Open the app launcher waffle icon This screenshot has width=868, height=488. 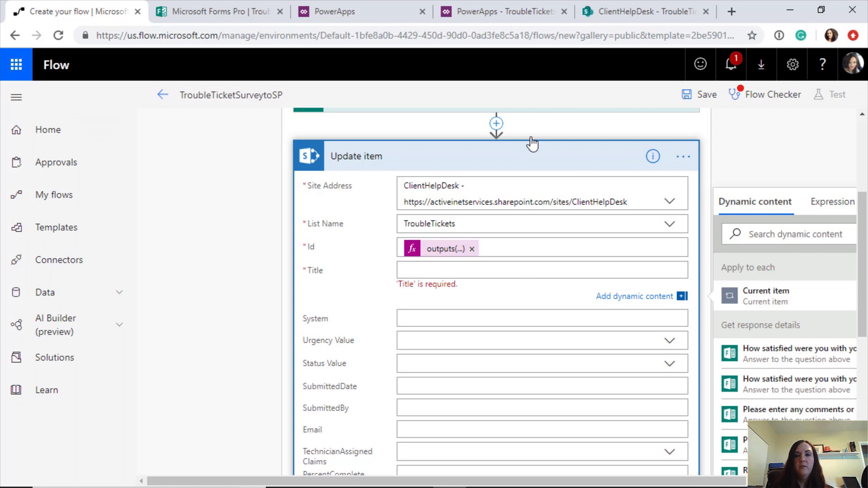point(16,65)
